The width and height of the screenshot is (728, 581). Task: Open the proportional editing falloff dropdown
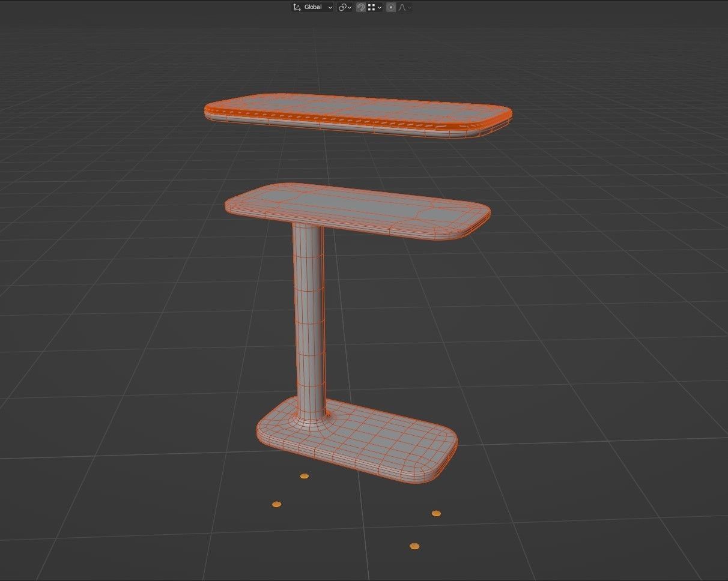click(410, 7)
